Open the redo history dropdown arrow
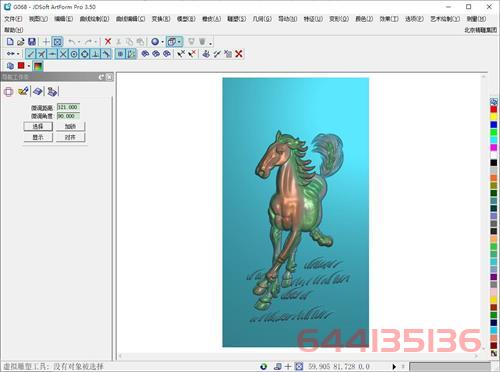The width and height of the screenshot is (500, 372). click(96, 42)
